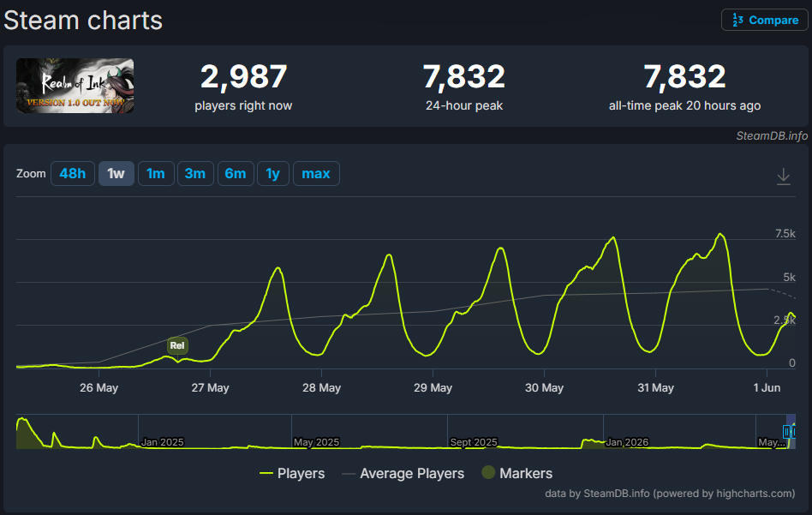Viewport: 812px width, 515px height.
Task: Toggle the Markers legend entry
Action: (x=516, y=473)
